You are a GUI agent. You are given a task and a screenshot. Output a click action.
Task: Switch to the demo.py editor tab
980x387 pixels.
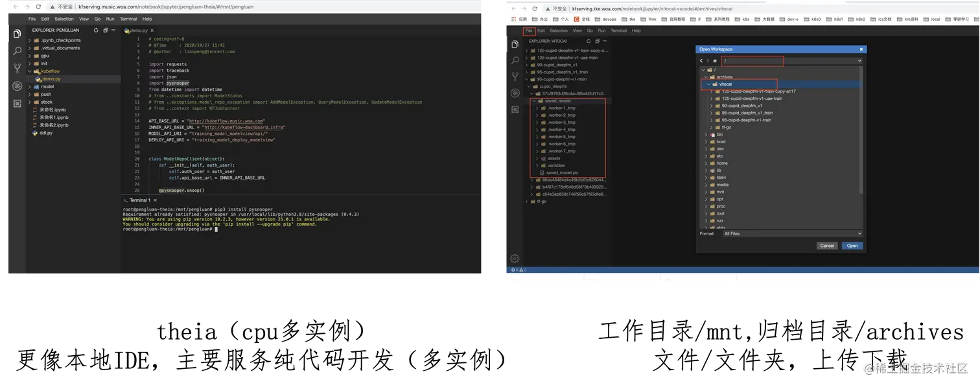pyautogui.click(x=137, y=30)
